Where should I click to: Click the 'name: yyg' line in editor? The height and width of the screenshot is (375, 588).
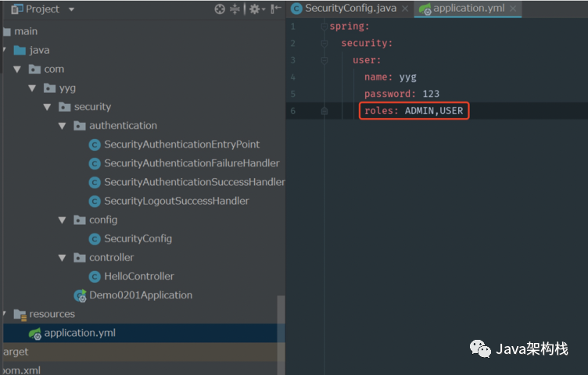tap(390, 77)
